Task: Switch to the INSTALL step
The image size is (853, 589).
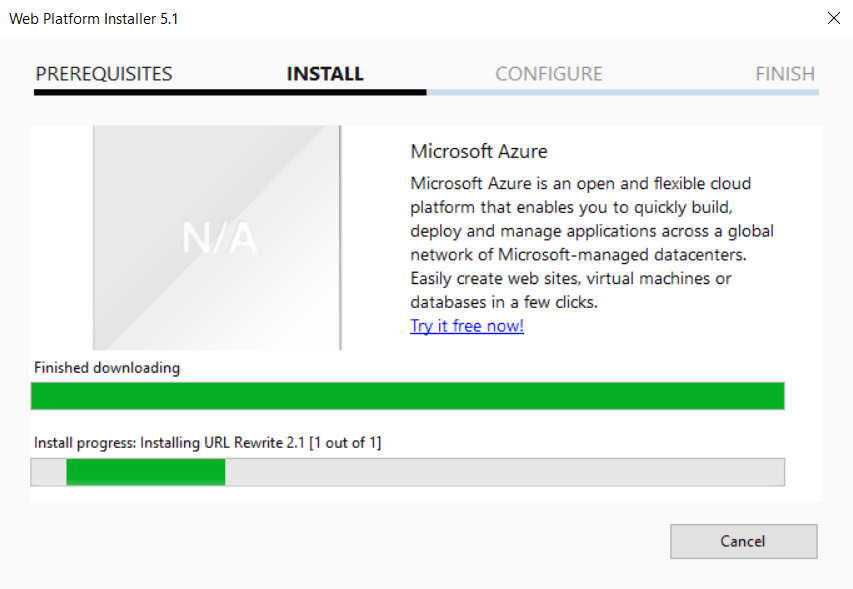Action: 325,74
